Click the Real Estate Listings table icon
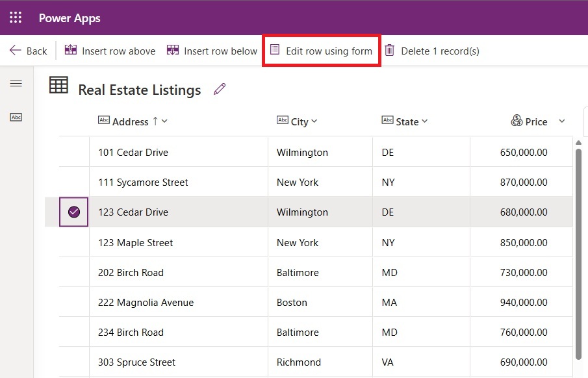 [58, 86]
